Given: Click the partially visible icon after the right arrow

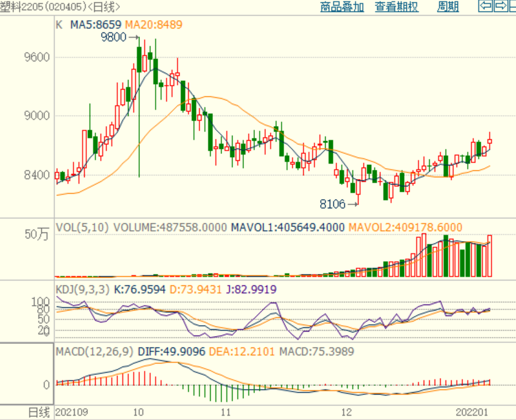Looking at the screenshot, I should (x=512, y=7).
